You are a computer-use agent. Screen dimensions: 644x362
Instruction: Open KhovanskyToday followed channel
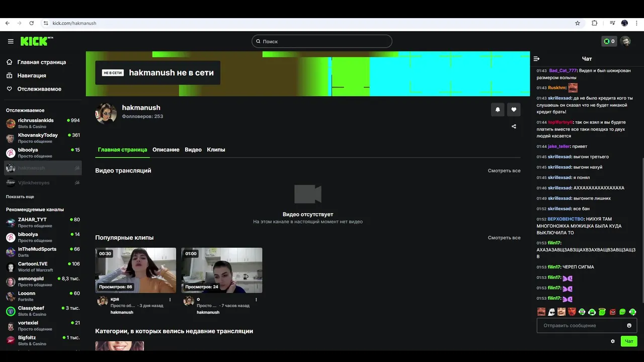[x=43, y=138]
